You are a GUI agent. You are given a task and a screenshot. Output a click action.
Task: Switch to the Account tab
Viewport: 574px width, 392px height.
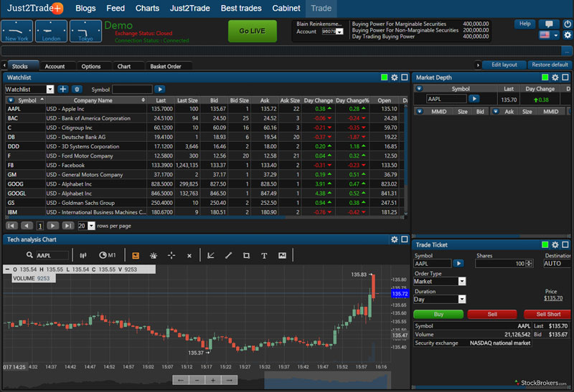tap(55, 66)
